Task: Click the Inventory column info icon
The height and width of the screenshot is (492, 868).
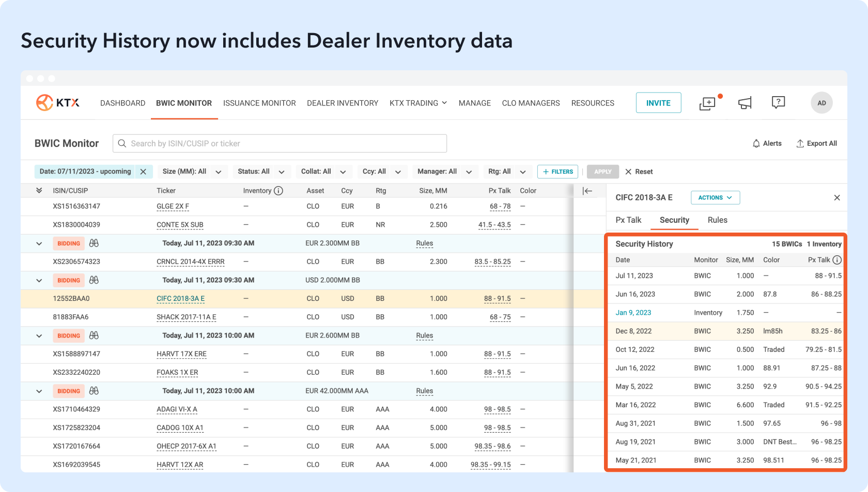Action: point(278,191)
